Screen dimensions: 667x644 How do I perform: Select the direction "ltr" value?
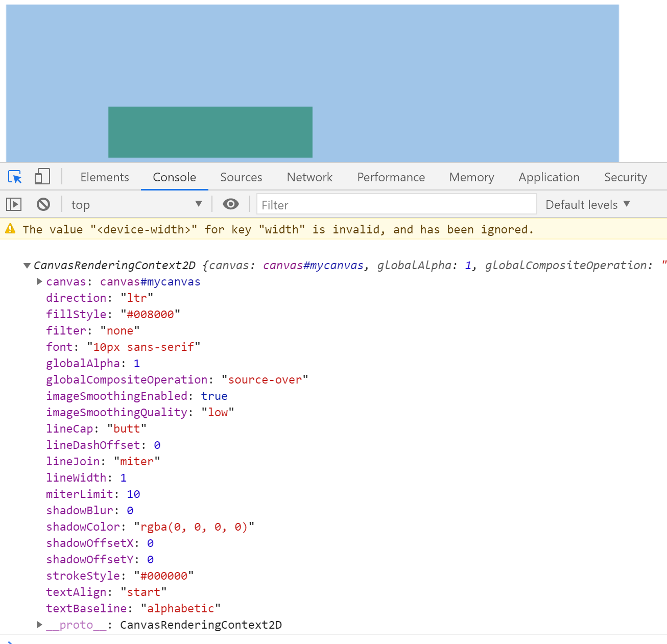[x=137, y=298]
